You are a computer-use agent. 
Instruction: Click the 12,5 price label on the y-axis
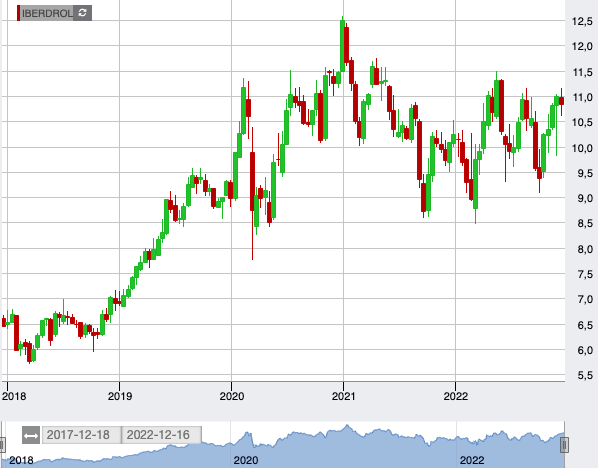582,21
